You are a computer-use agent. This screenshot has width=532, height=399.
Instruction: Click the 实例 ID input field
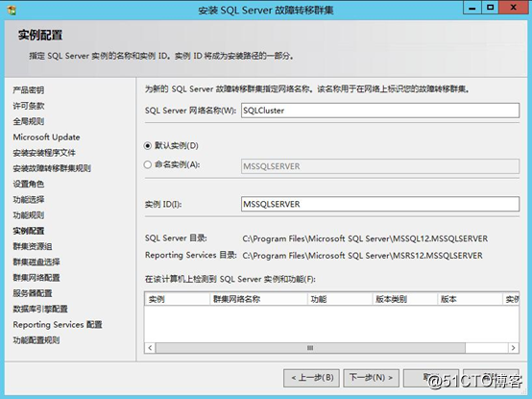click(380, 204)
